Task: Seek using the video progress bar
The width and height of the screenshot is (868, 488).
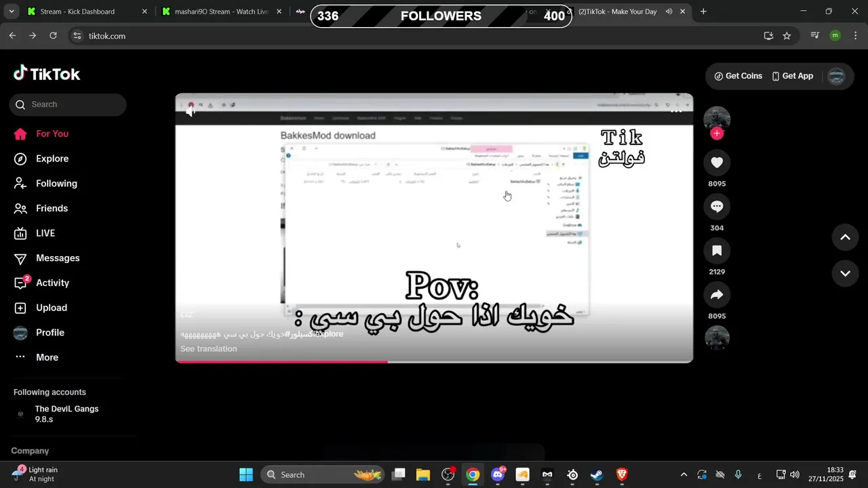Action: (434, 361)
